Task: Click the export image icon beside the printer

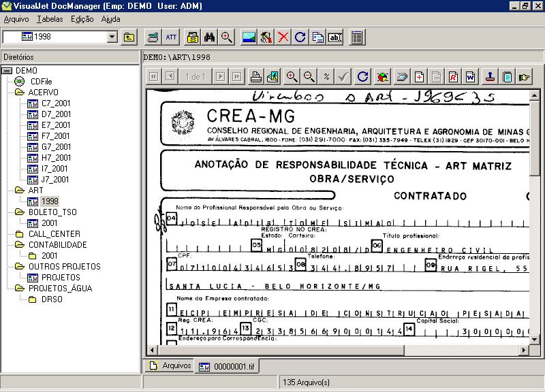Action: 273,77
